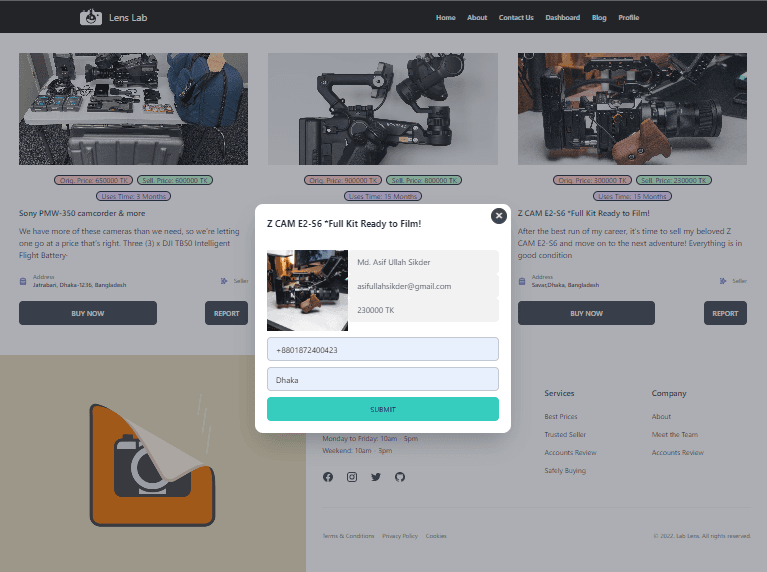Screen dimensions: 767x572
Task: Click Orig. Price: 900000 TK badge
Action: [x=343, y=181]
